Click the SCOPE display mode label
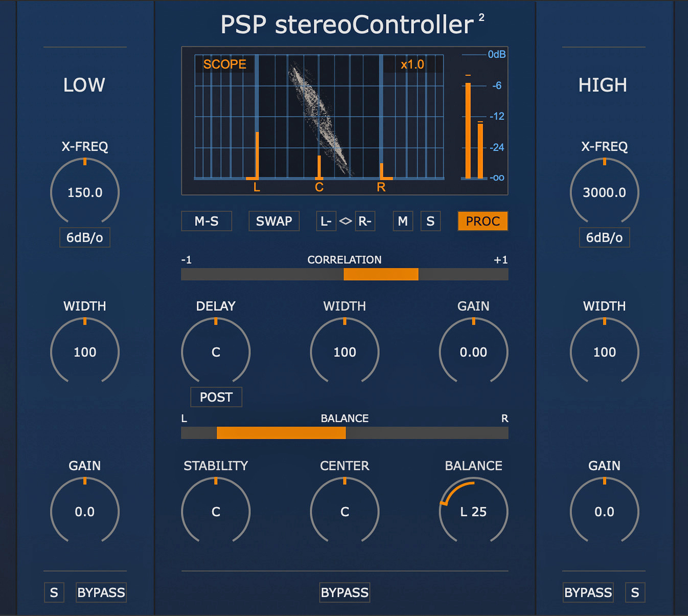This screenshot has height=616, width=688. [224, 64]
